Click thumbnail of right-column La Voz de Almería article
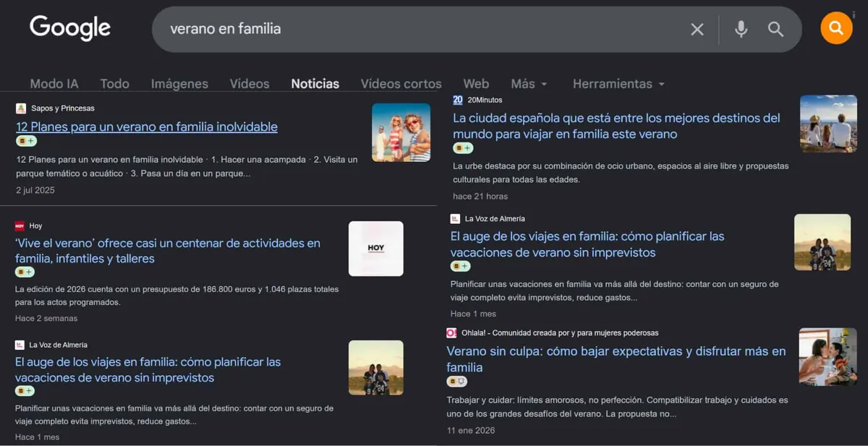The width and height of the screenshot is (868, 446). (x=822, y=242)
